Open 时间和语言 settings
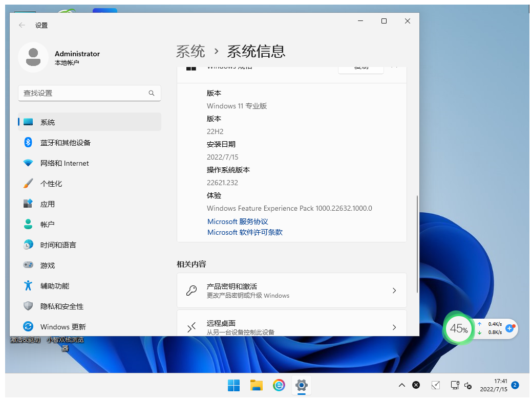The width and height of the screenshot is (532, 401). pyautogui.click(x=90, y=245)
